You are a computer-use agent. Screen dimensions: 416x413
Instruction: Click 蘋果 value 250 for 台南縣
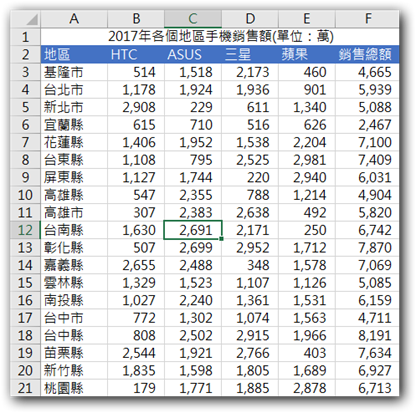pyautogui.click(x=307, y=230)
